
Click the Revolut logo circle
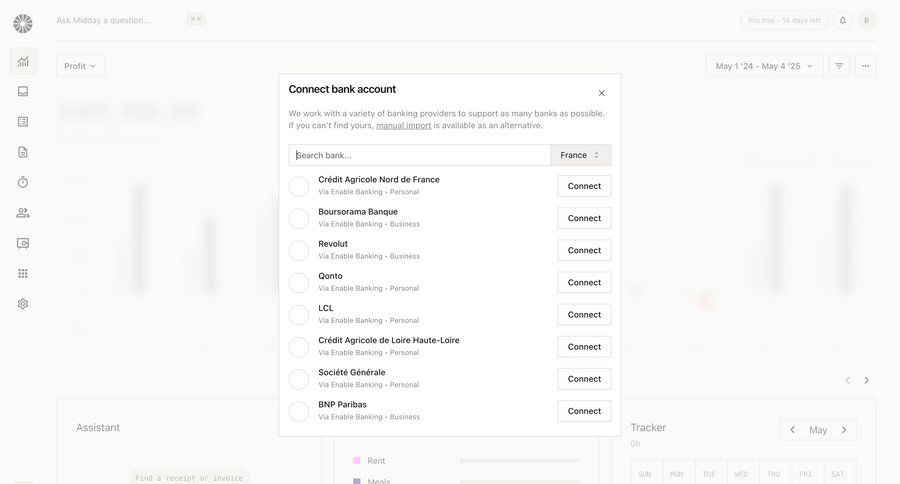coord(298,250)
